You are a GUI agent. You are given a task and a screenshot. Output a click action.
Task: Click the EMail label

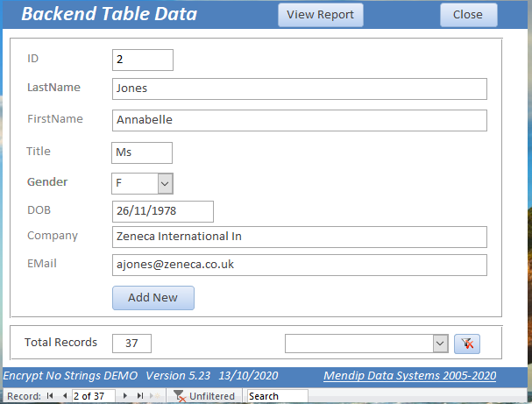click(42, 264)
